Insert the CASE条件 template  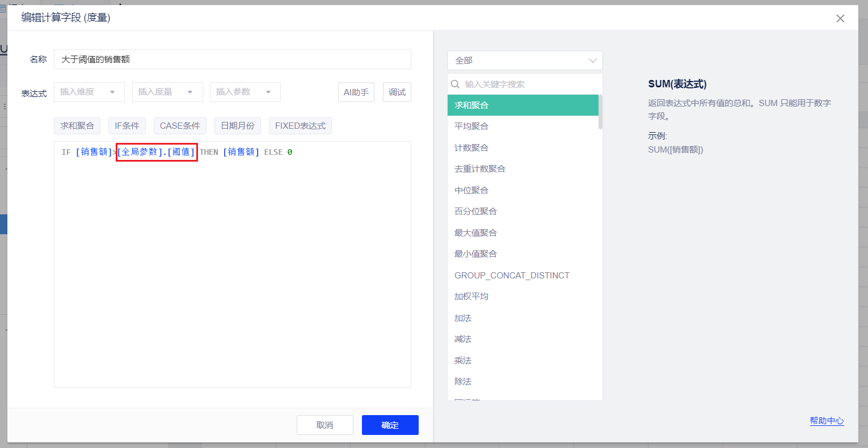[x=180, y=126]
